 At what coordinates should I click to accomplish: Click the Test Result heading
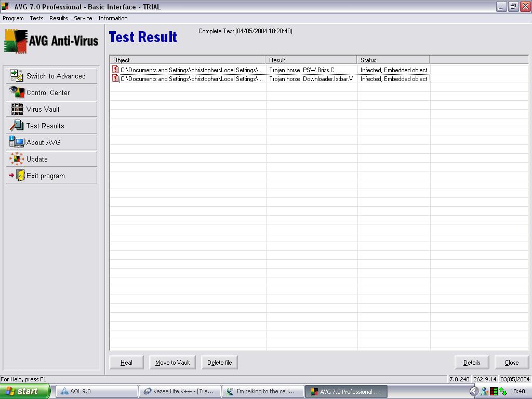point(143,37)
